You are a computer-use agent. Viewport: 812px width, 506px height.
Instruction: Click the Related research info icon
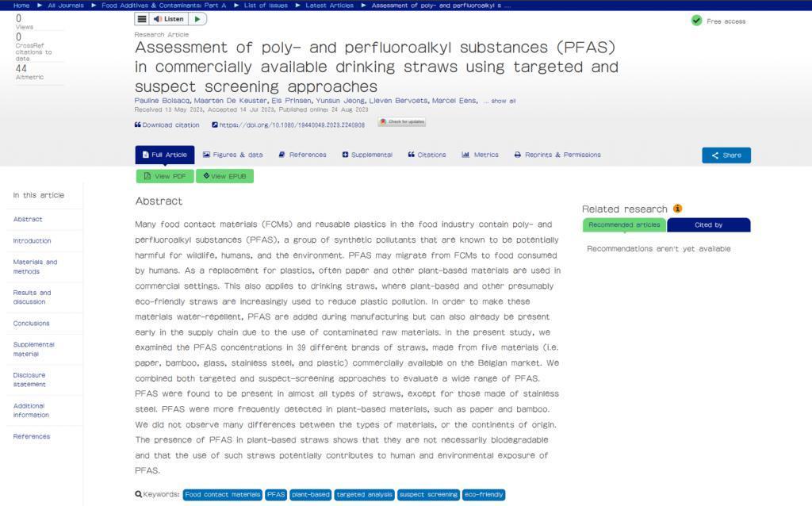click(x=677, y=209)
